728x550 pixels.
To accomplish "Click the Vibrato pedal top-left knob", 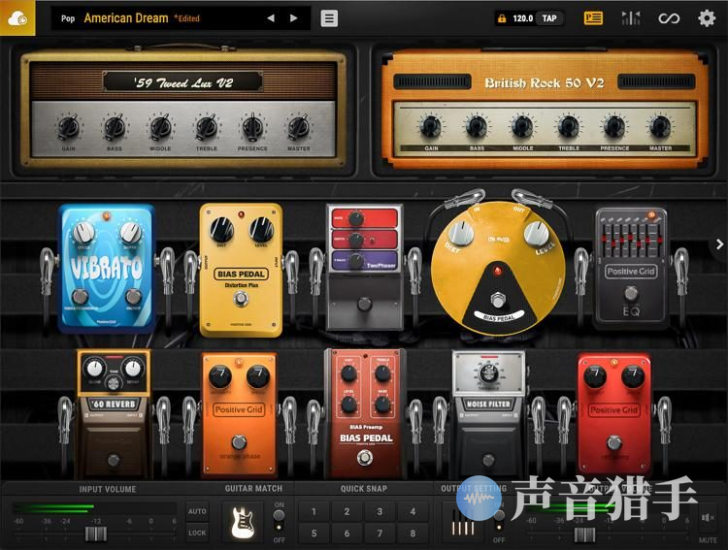I will [84, 232].
